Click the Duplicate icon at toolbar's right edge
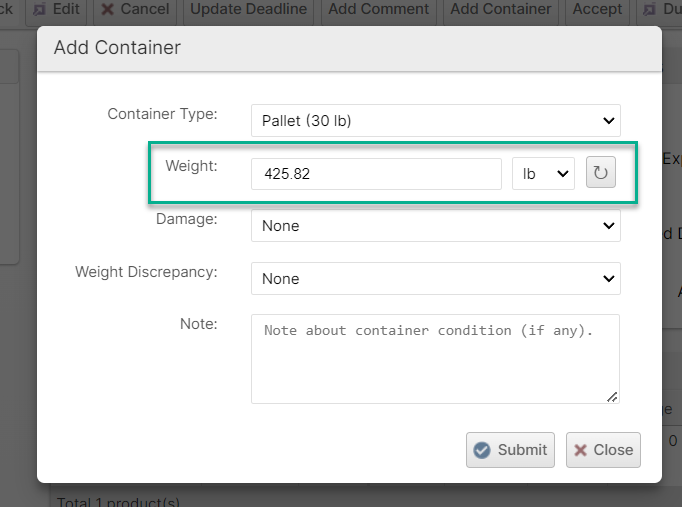This screenshot has width=682, height=507. [x=641, y=9]
